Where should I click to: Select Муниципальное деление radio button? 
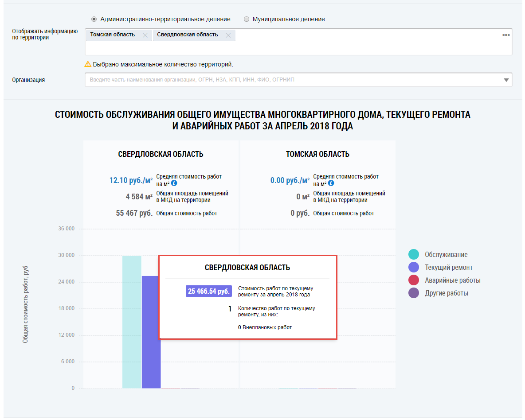point(247,19)
